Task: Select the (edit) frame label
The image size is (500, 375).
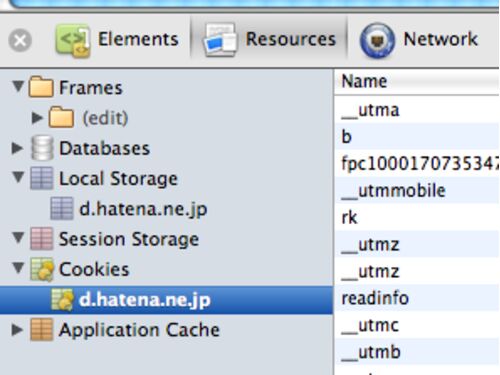Action: click(x=105, y=118)
